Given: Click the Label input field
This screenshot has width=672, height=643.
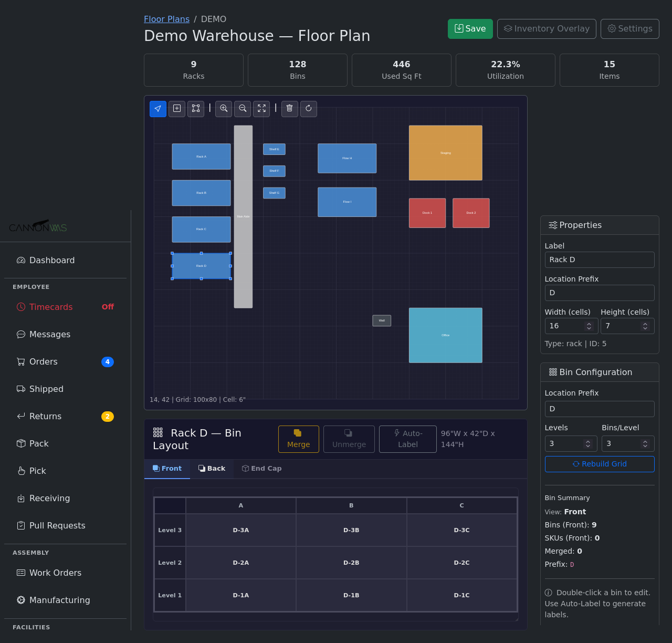Looking at the screenshot, I should coord(599,260).
